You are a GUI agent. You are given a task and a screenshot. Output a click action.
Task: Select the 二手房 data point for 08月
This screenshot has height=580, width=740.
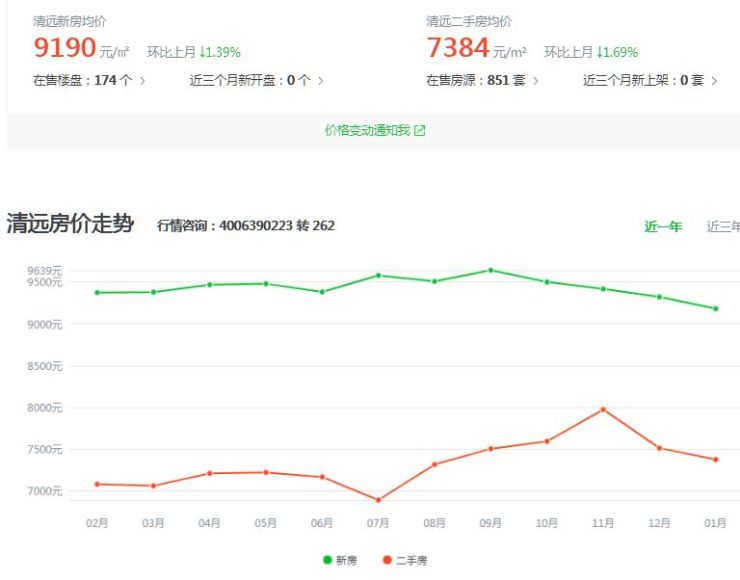click(x=435, y=464)
